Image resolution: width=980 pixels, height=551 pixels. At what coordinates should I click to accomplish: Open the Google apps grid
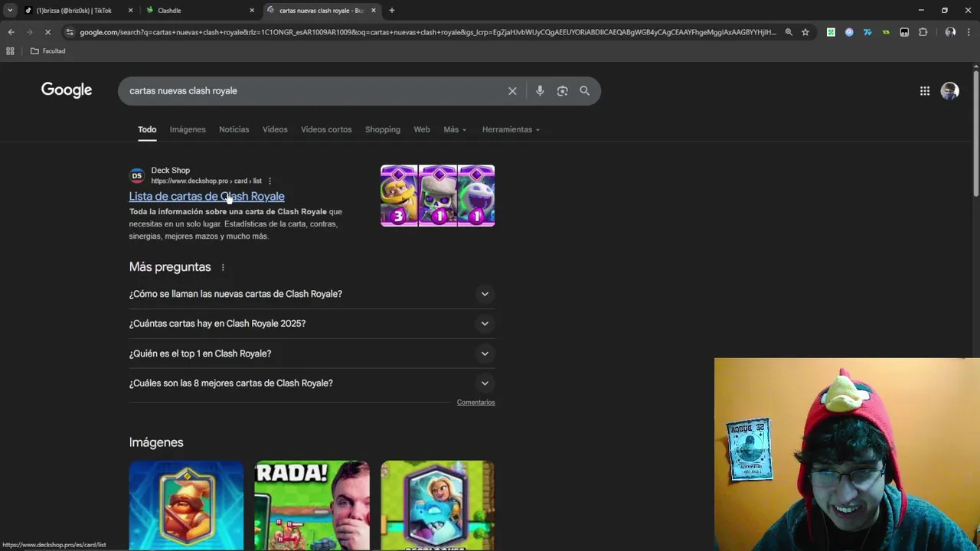pos(925,91)
